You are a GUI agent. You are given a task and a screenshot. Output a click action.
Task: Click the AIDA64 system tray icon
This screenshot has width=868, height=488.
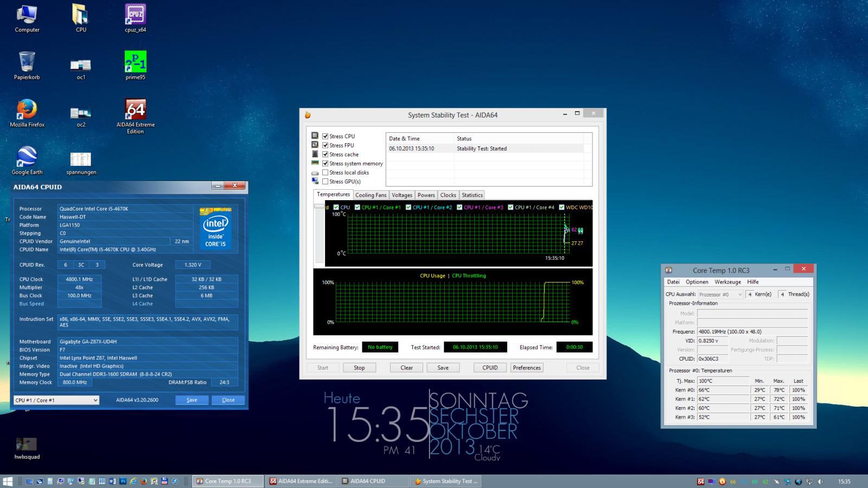[701, 481]
